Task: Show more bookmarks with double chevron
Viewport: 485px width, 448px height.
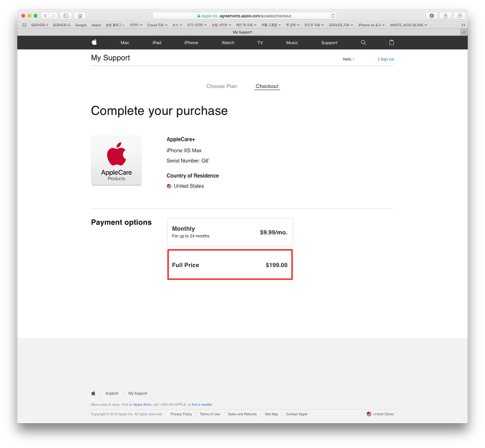Action: pos(463,25)
